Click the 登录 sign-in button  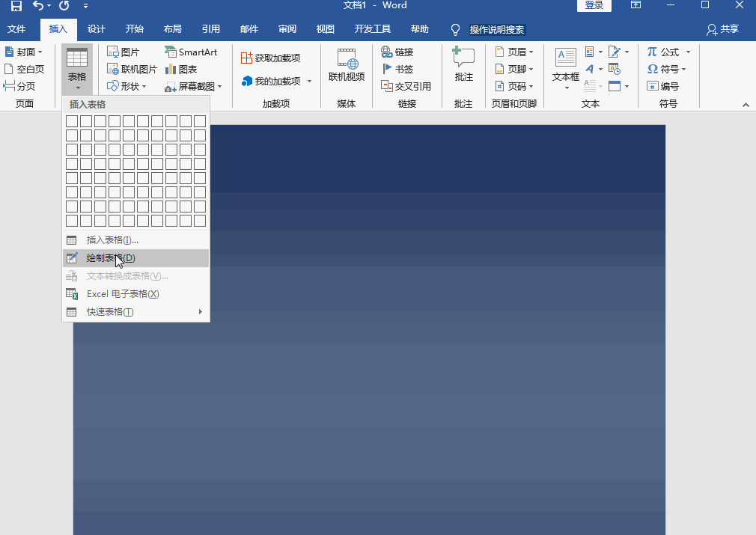coord(594,5)
